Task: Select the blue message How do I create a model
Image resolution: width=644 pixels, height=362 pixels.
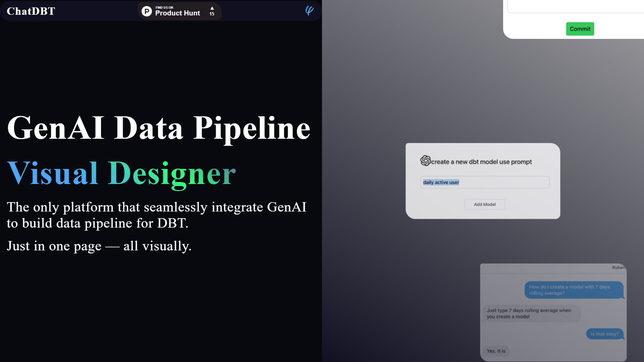Action: click(574, 290)
